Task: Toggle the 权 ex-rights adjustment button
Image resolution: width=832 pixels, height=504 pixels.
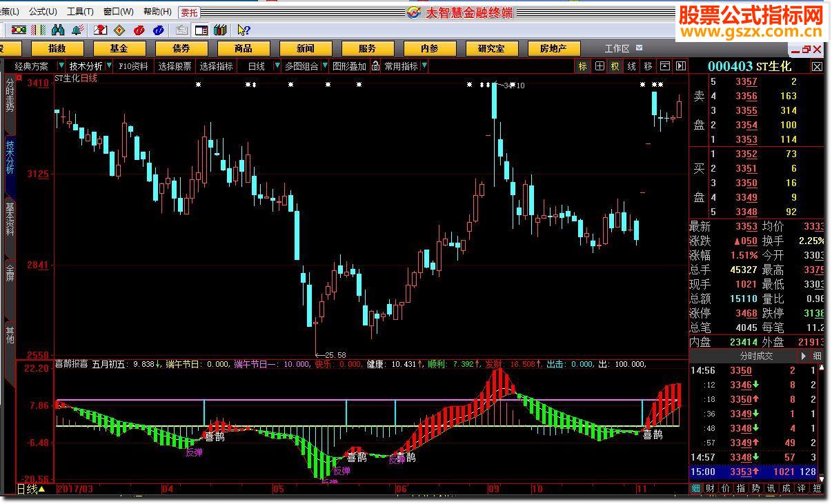Action: point(615,66)
